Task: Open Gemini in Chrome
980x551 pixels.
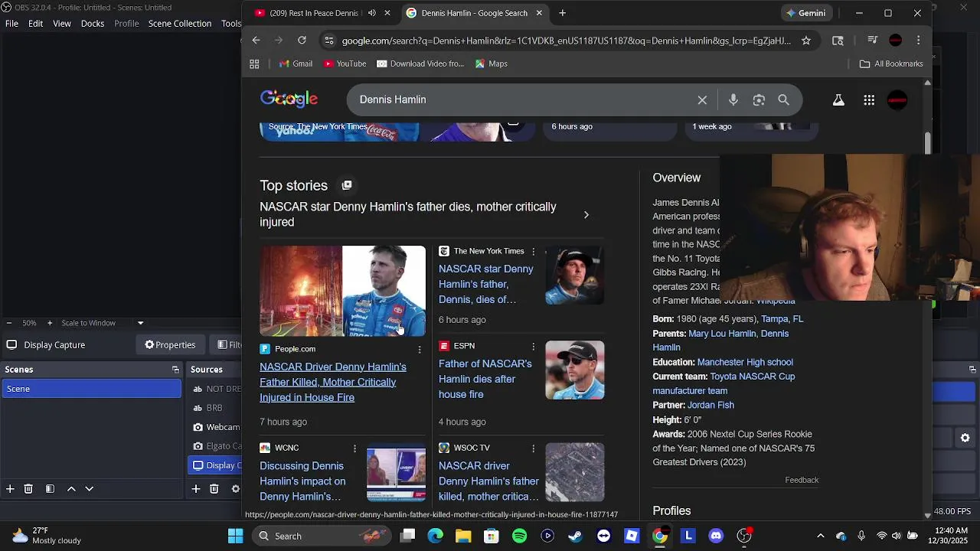Action: pos(805,13)
